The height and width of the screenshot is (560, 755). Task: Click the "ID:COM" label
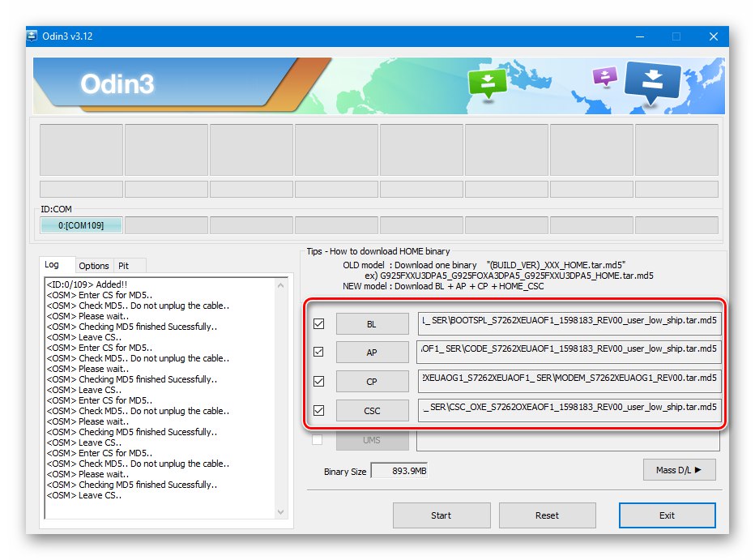(57, 209)
